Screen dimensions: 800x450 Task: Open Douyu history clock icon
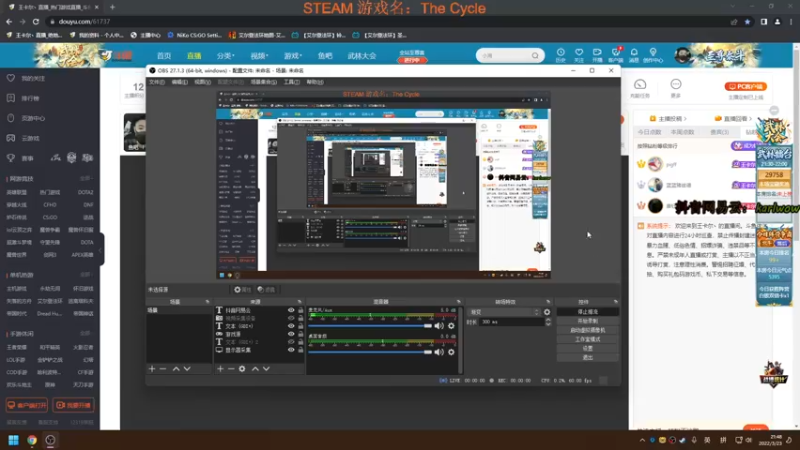click(561, 52)
